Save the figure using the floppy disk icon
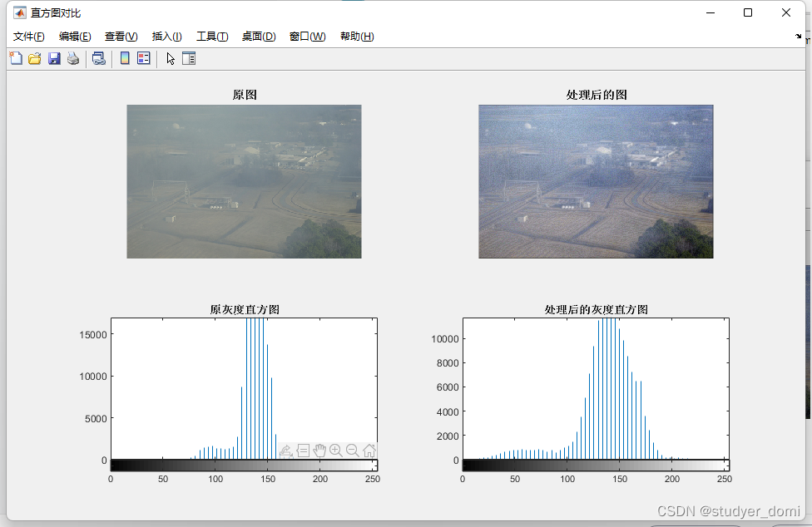 pyautogui.click(x=54, y=58)
